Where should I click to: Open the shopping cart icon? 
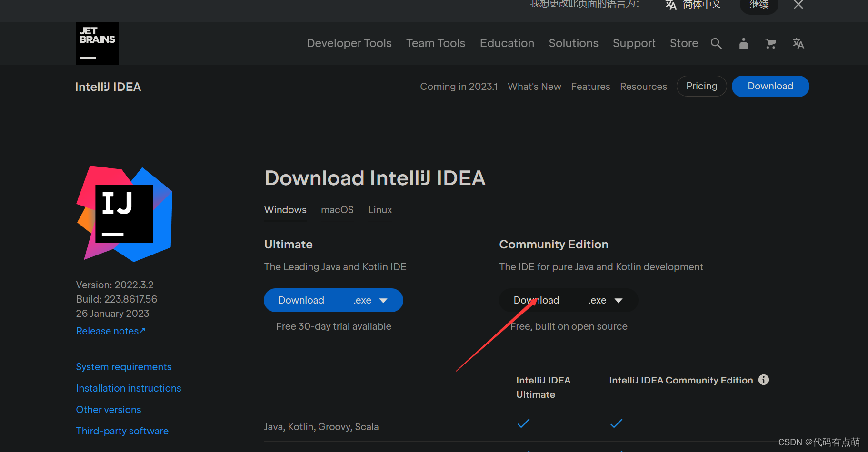[771, 43]
